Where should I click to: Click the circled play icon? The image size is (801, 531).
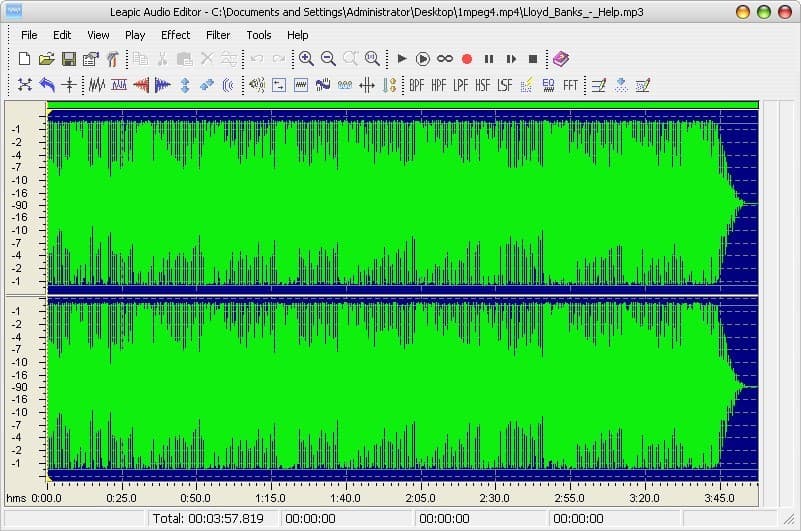click(423, 59)
